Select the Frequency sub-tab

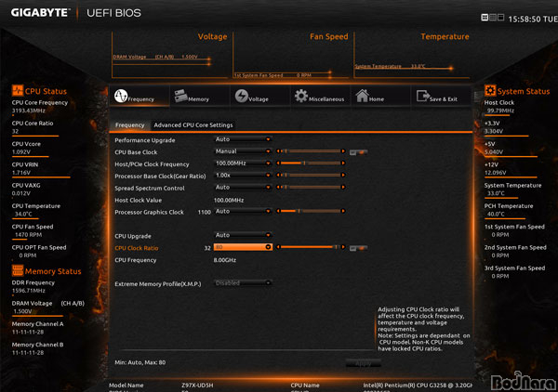point(129,125)
